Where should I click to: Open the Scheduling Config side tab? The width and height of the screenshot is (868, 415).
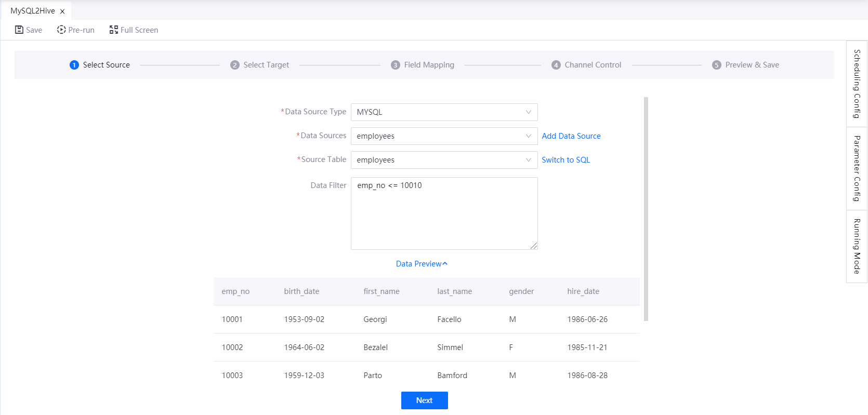point(857,84)
